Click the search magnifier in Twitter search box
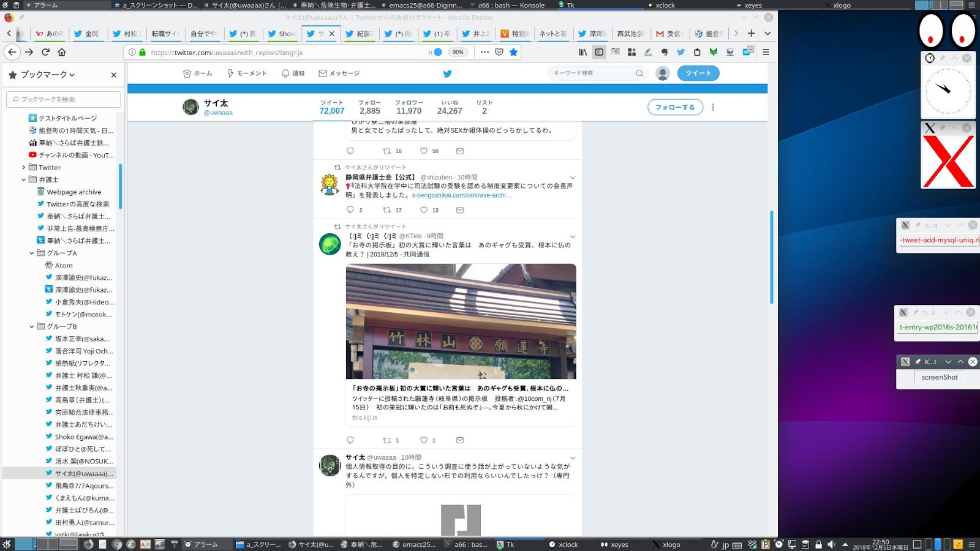The width and height of the screenshot is (980, 551). coord(639,73)
